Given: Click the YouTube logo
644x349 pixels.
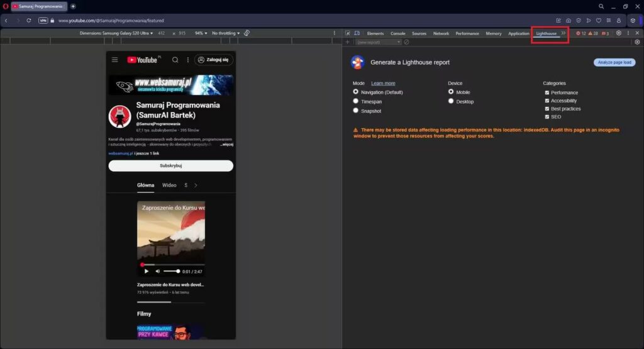Looking at the screenshot, I should (142, 60).
